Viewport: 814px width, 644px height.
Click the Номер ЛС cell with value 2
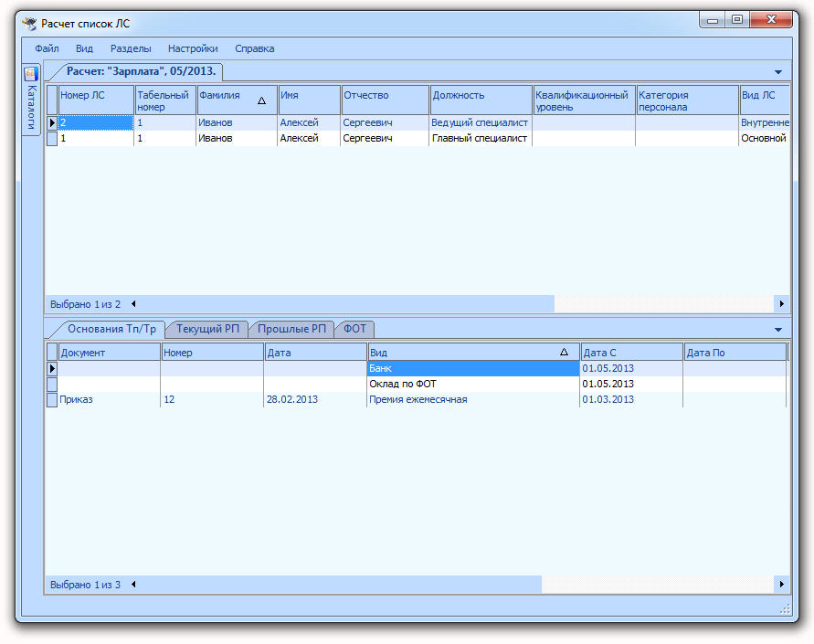tap(96, 123)
